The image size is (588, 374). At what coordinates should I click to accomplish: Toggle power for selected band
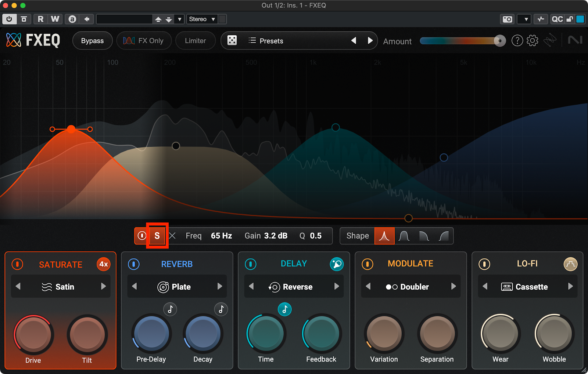142,236
